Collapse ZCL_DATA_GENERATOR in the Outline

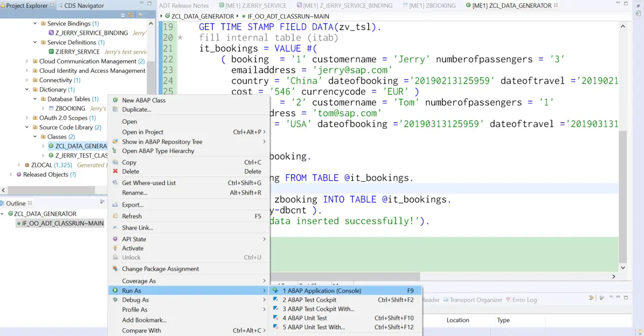[3, 214]
